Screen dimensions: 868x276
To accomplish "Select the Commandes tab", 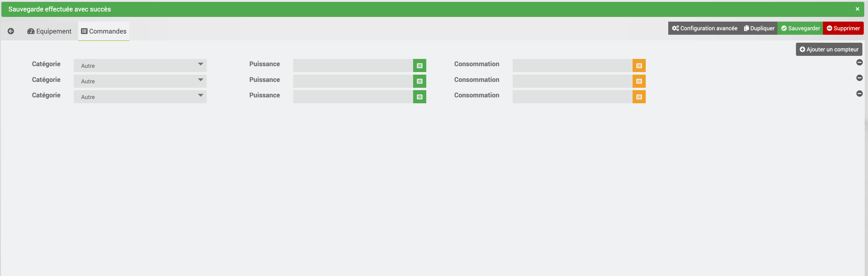I will (104, 31).
